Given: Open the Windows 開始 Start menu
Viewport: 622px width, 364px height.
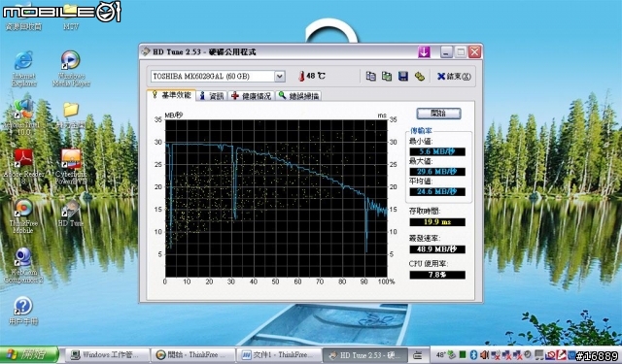Looking at the screenshot, I should point(29,354).
